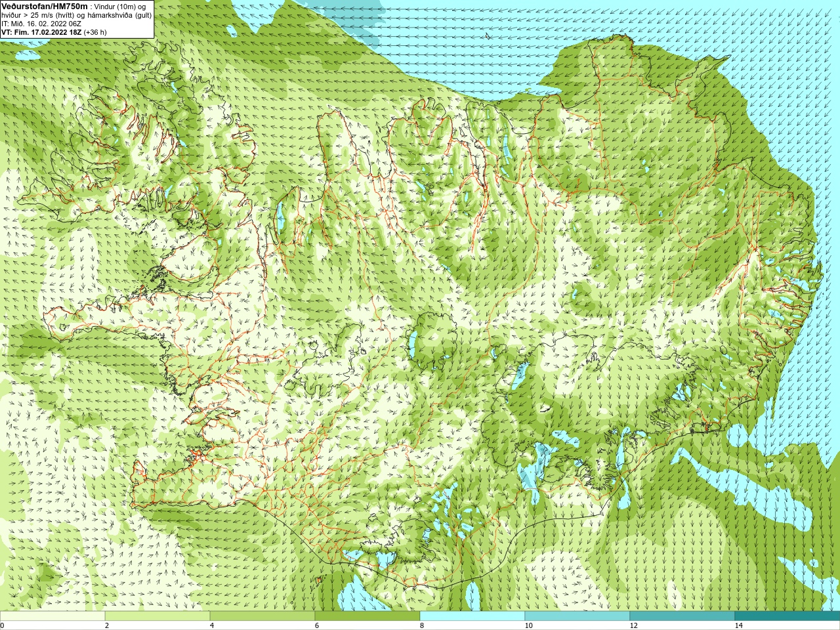Image resolution: width=840 pixels, height=630 pixels.
Task: Click the 0–2 m/s palest legend swatch
Action: pos(52,616)
